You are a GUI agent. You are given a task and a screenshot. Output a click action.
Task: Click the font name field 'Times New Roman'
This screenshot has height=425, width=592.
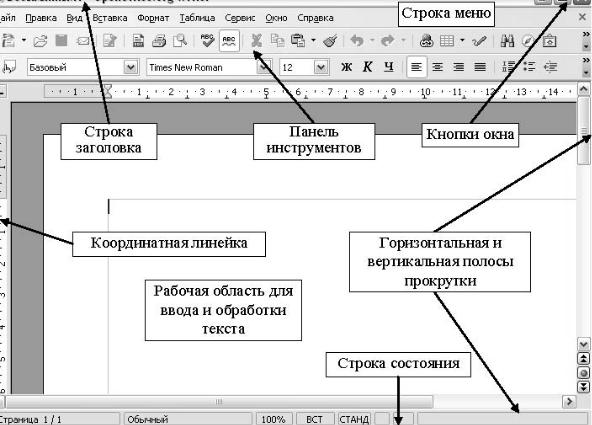[202, 68]
